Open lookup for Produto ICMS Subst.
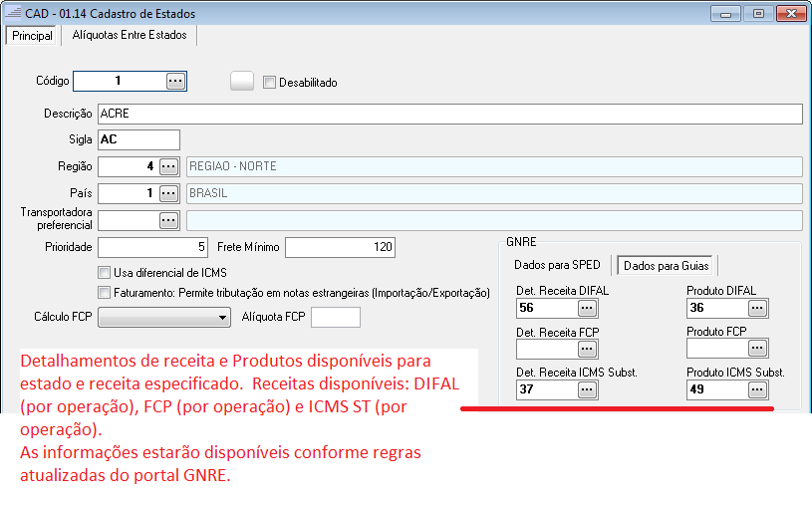The height and width of the screenshot is (505, 812). [x=757, y=389]
